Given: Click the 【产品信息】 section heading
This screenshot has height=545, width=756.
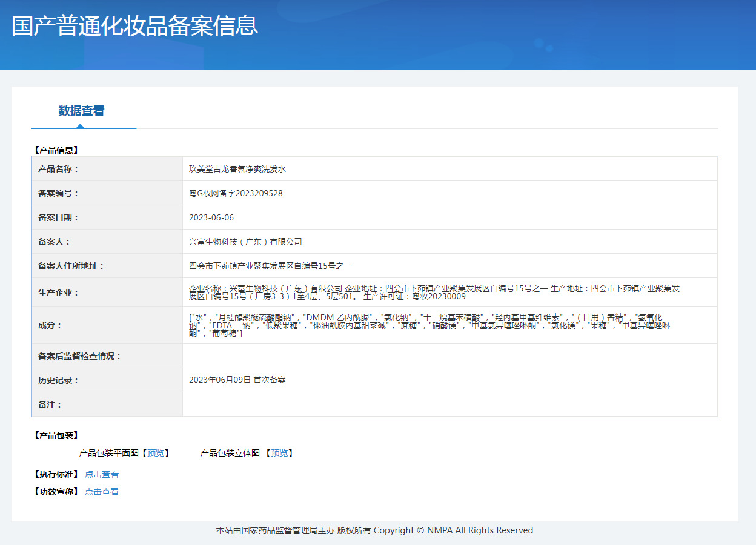Looking at the screenshot, I should 56,150.
